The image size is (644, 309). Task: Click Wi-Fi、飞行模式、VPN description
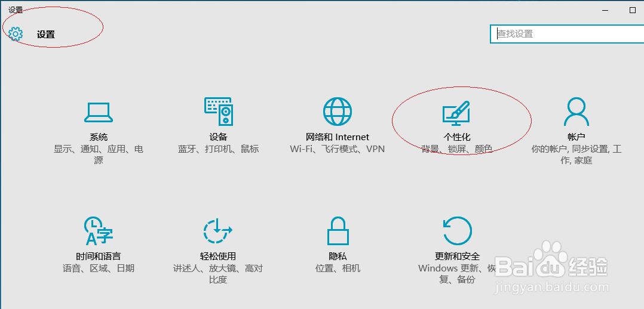point(337,149)
